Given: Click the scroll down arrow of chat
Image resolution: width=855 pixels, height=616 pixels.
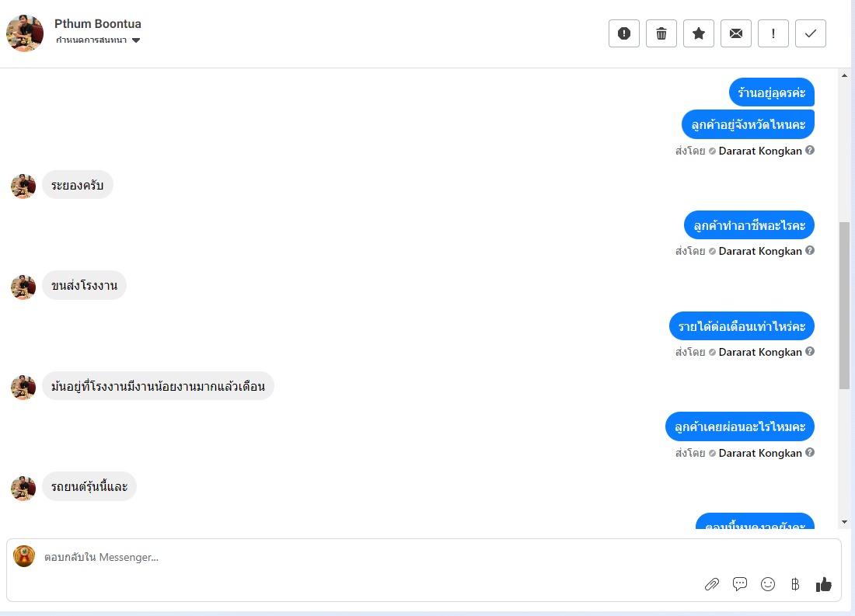Looking at the screenshot, I should pos(845,522).
